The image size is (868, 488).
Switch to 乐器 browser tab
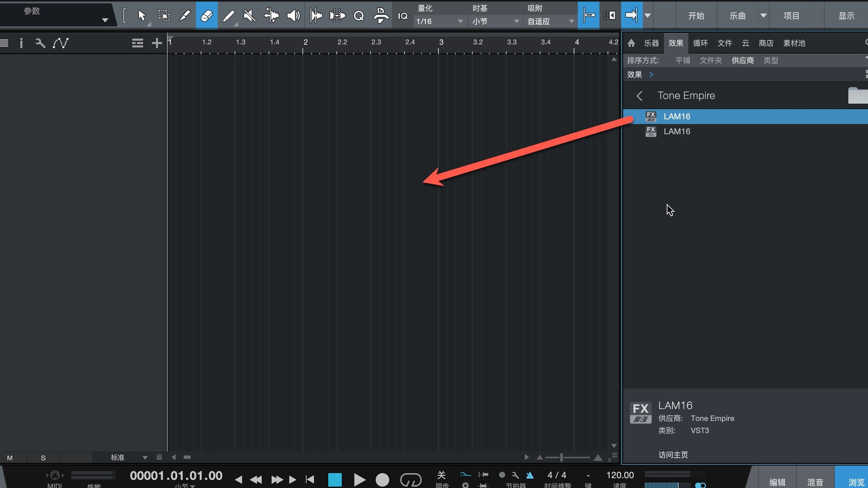pyautogui.click(x=651, y=43)
